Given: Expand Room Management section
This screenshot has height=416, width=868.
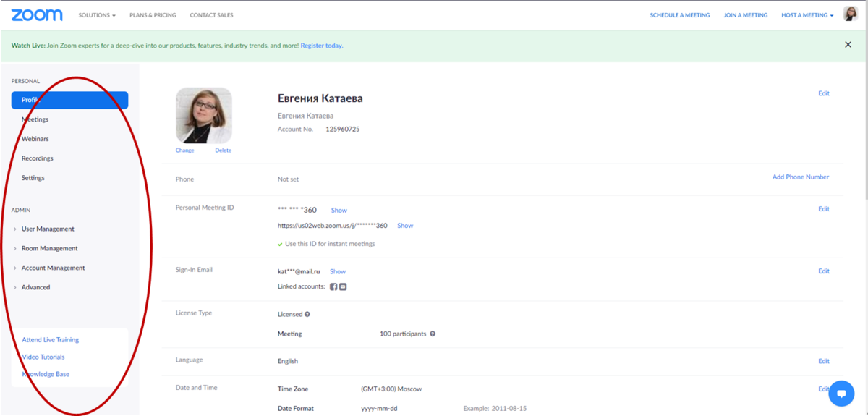Looking at the screenshot, I should (49, 248).
